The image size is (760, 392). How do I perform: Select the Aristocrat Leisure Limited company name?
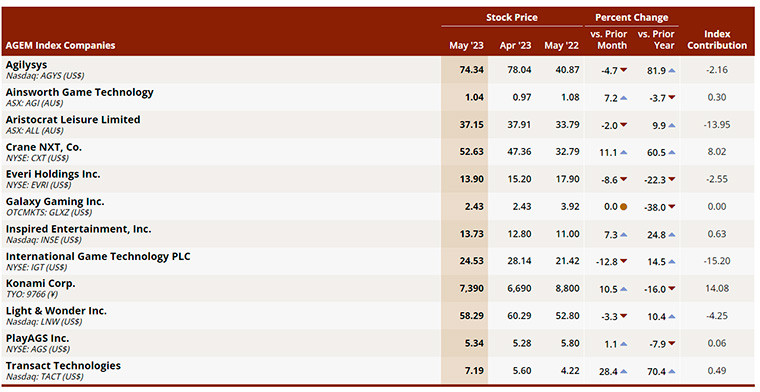pos(73,120)
